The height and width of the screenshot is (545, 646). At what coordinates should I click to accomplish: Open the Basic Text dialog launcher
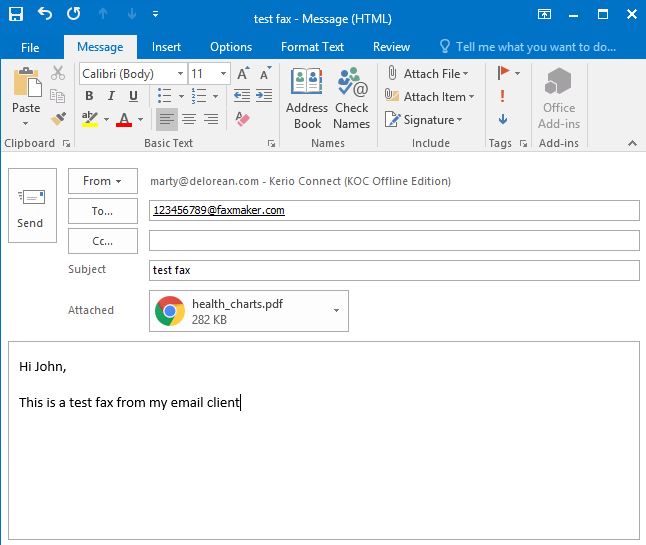point(271,143)
